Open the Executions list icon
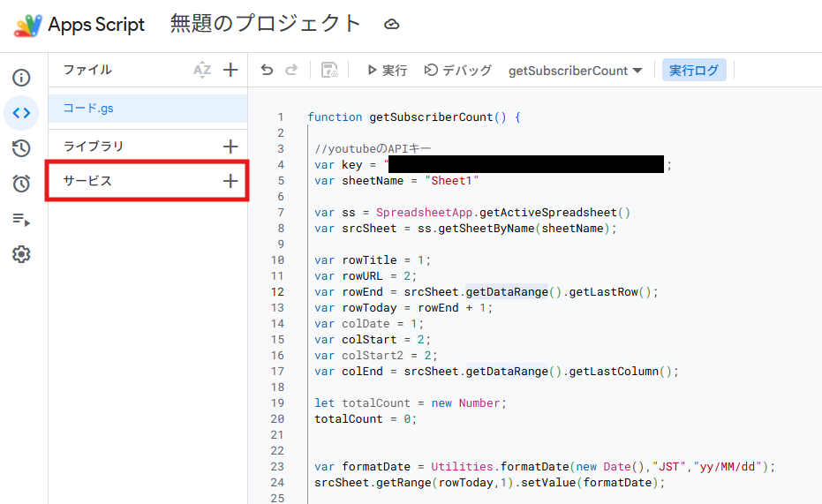The height and width of the screenshot is (504, 822). (21, 219)
